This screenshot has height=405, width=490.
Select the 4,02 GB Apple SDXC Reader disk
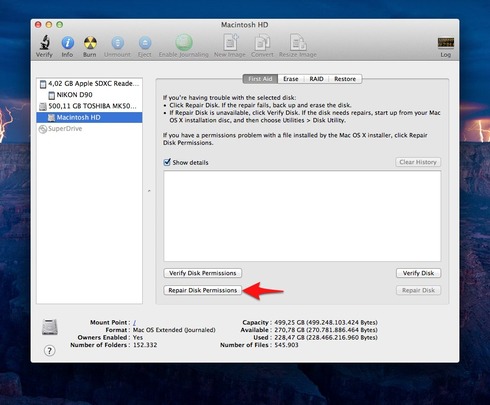(89, 83)
